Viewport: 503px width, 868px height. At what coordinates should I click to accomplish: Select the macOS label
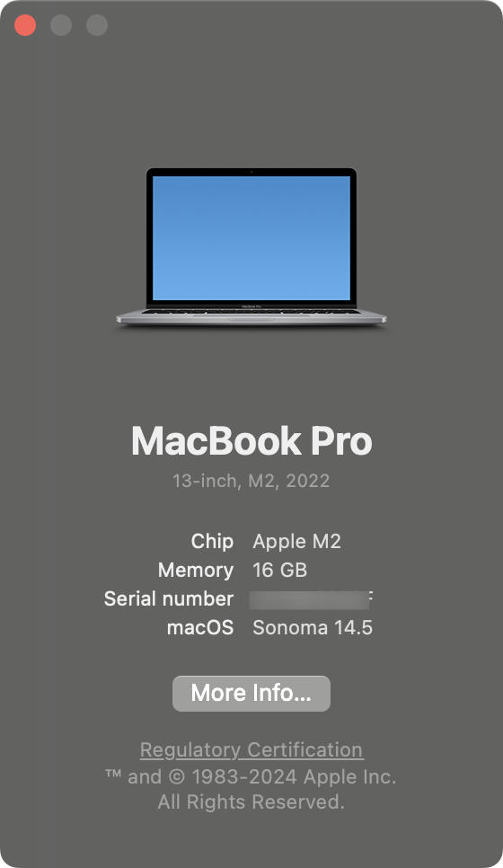(x=200, y=628)
